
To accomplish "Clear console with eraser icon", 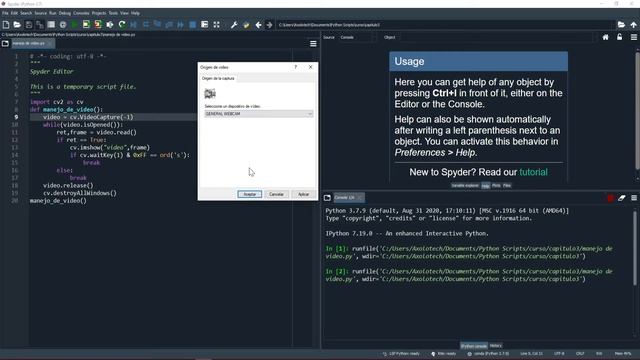I will (x=622, y=198).
